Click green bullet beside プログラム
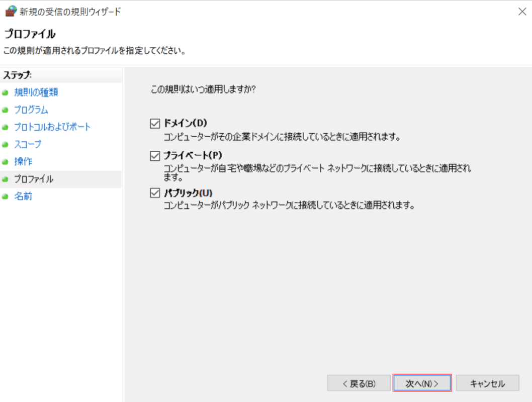Viewport: 532px width, 402px height. pyautogui.click(x=6, y=110)
